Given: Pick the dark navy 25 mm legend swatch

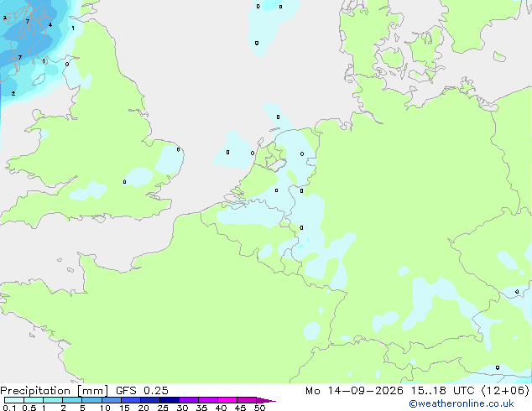Looking at the screenshot, I should (x=170, y=400).
